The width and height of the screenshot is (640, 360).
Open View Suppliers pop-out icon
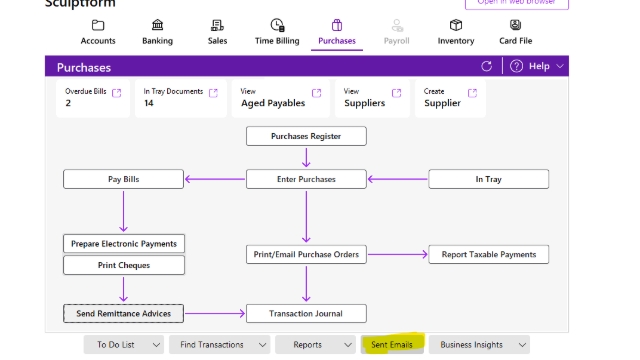pos(396,93)
